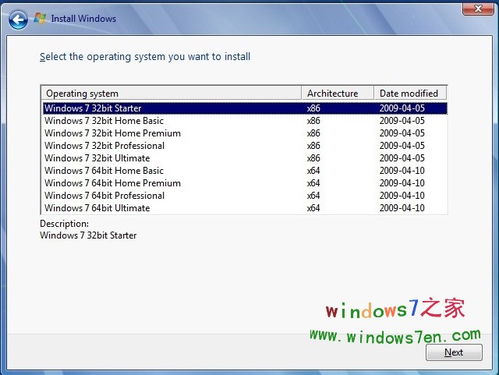Click the blue back arrow button
The image size is (499, 375).
pyautogui.click(x=18, y=20)
